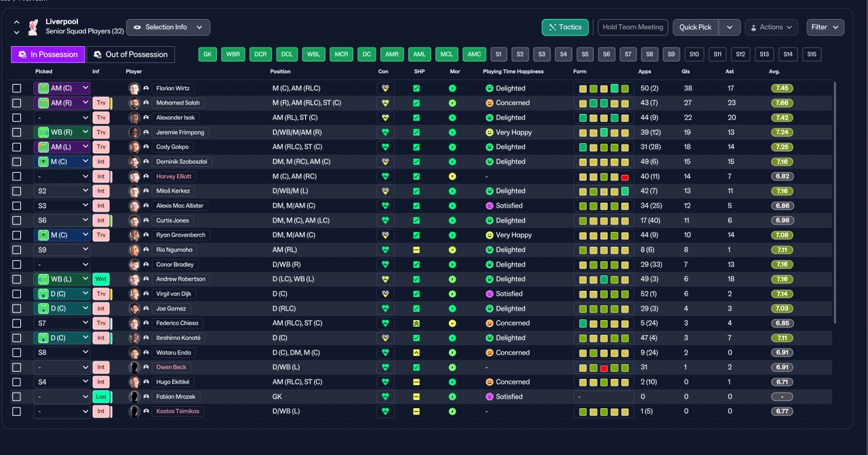Click Federico Chiesa's match sharpness icon
868x455 pixels.
[x=416, y=323]
